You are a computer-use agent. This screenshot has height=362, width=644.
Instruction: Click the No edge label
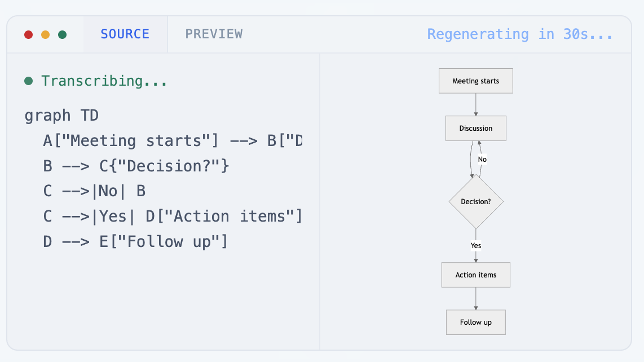(x=482, y=160)
